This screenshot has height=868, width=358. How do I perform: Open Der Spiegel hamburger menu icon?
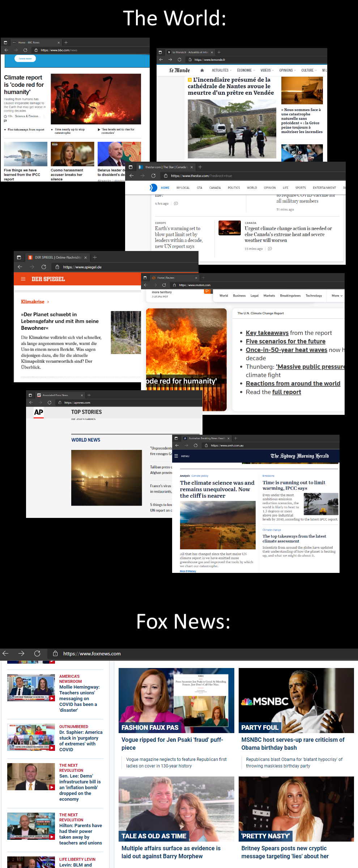(x=23, y=279)
